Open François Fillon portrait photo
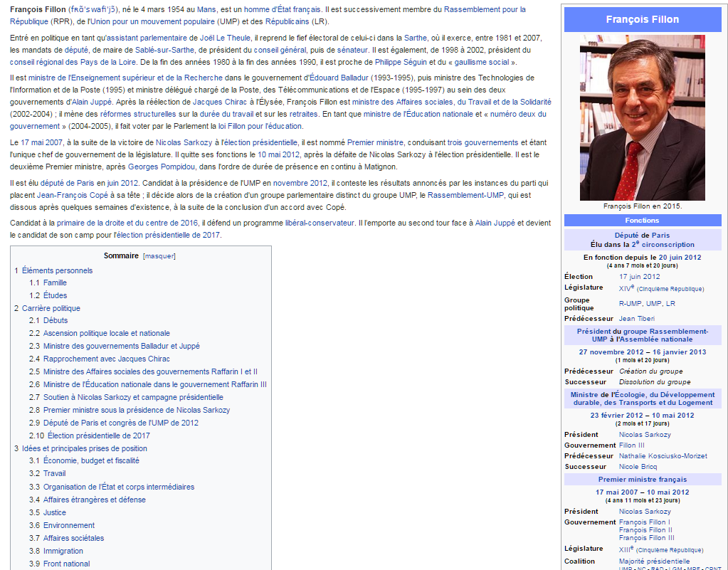Image resolution: width=728 pixels, height=570 pixels. coord(642,117)
